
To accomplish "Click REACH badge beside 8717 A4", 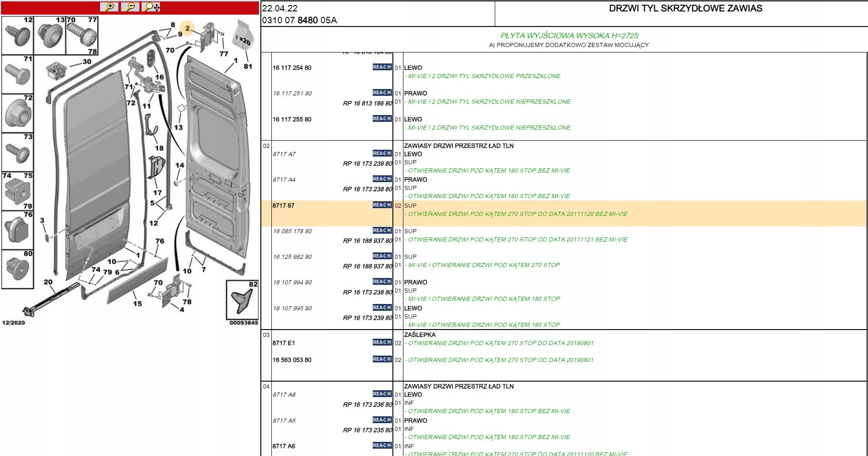I will (382, 179).
